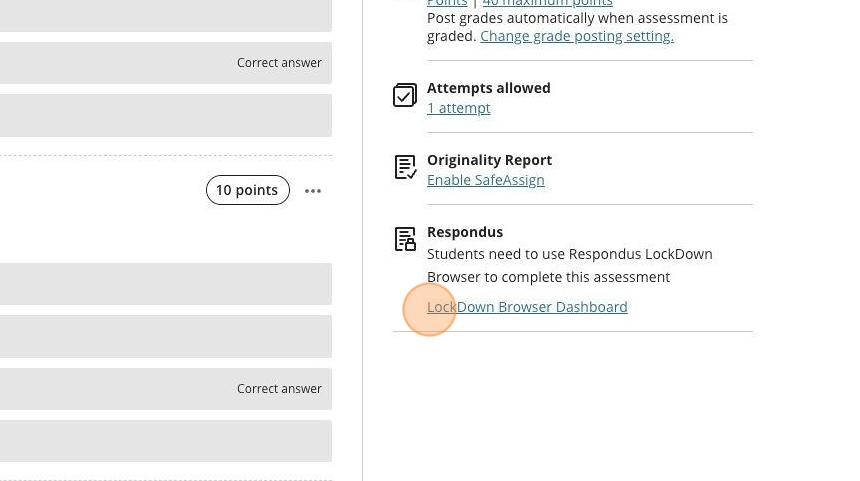Select the last answer bar under lower Correct answer
860x481 pixels.
point(165,441)
